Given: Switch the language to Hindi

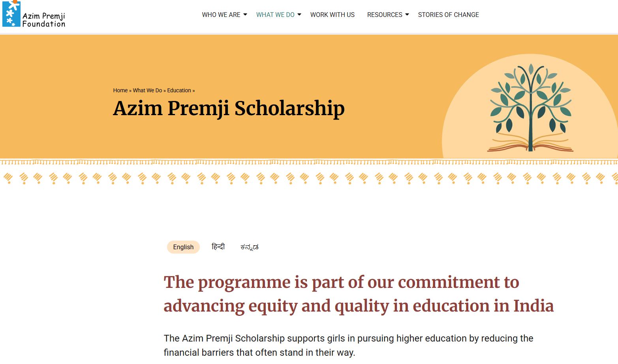Looking at the screenshot, I should [x=218, y=247].
